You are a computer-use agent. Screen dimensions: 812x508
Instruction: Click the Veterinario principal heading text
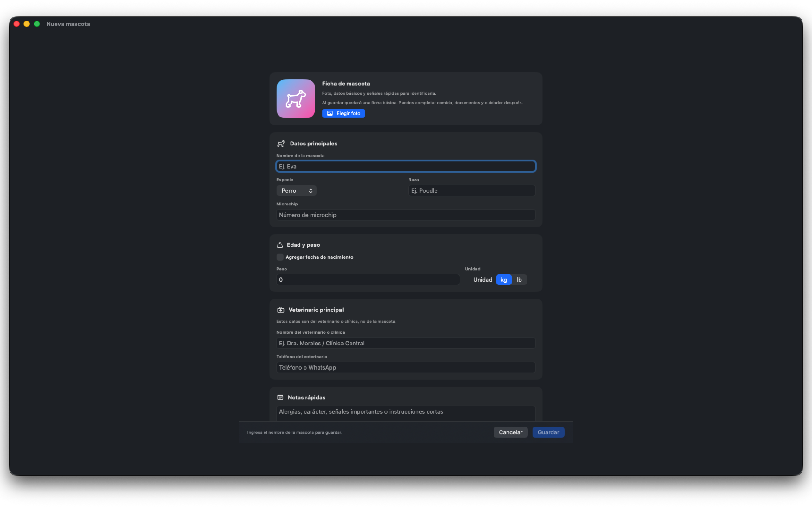316,310
